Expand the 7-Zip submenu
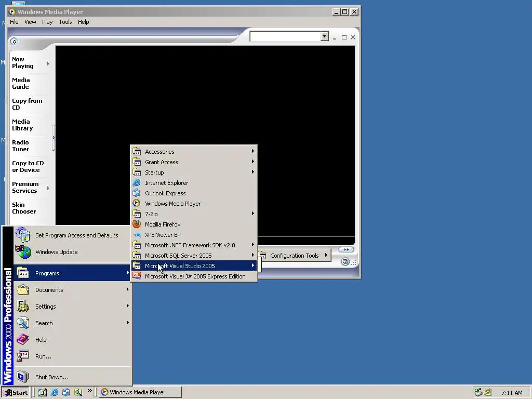This screenshot has height=399, width=532. click(x=253, y=214)
